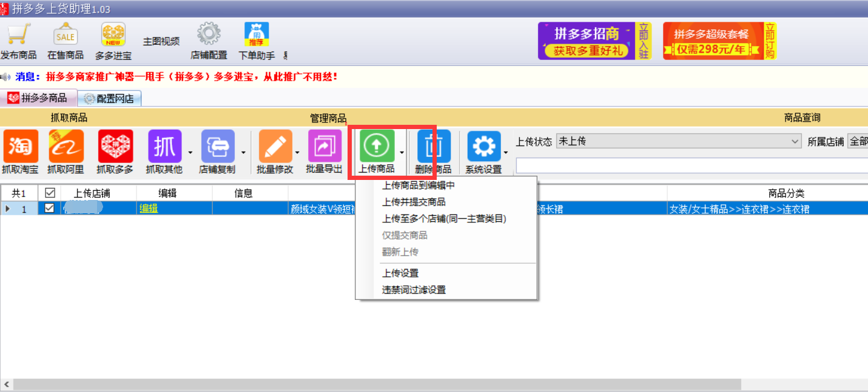The image size is (868, 392).
Task: Click the 拼多多超级套餐 banner
Action: [719, 41]
